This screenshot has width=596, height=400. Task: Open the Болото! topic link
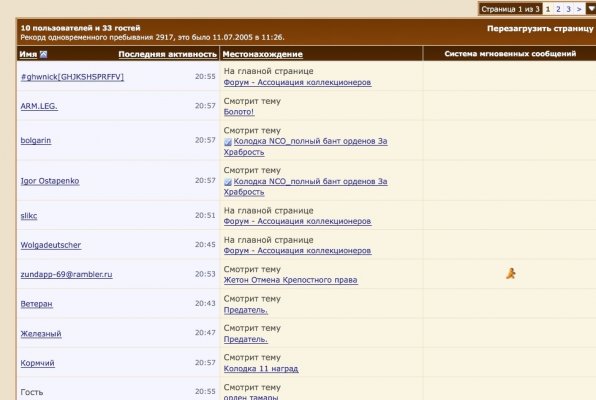[x=239, y=112]
